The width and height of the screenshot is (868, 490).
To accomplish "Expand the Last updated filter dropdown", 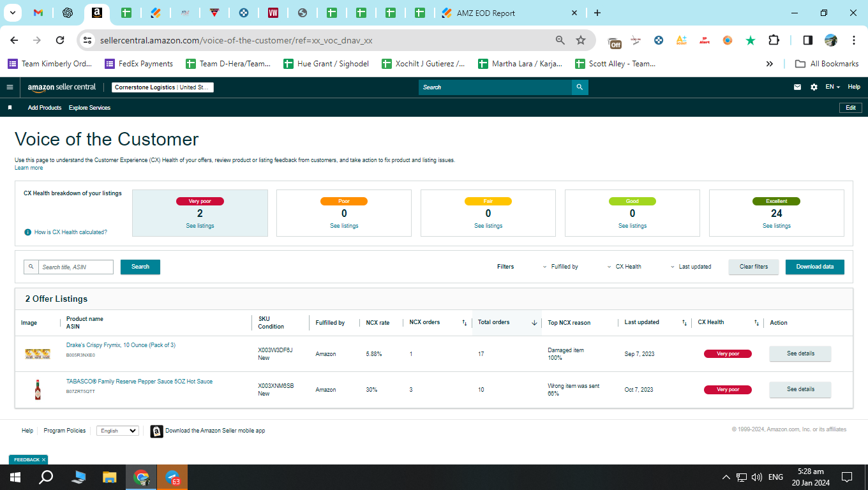I will pyautogui.click(x=691, y=267).
